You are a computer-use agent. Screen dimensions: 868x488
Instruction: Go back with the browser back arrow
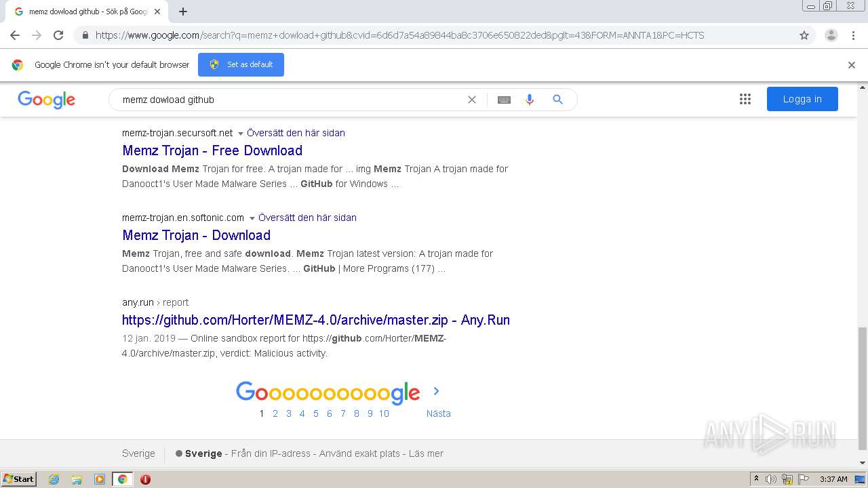coord(15,35)
